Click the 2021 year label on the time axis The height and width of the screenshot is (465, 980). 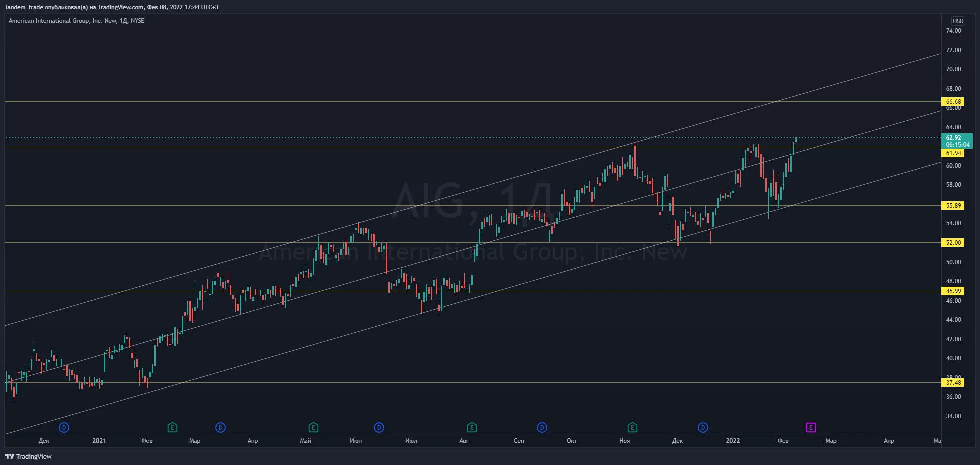pos(99,441)
